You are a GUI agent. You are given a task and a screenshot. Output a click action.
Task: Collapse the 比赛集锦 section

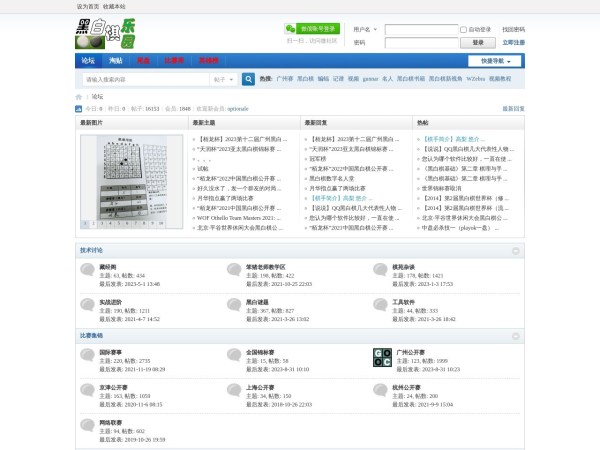[516, 337]
